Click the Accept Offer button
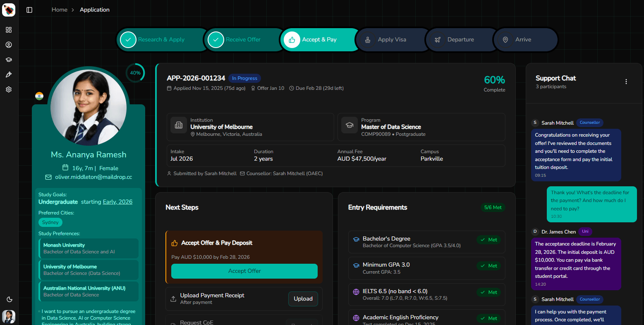The height and width of the screenshot is (325, 644). (244, 271)
